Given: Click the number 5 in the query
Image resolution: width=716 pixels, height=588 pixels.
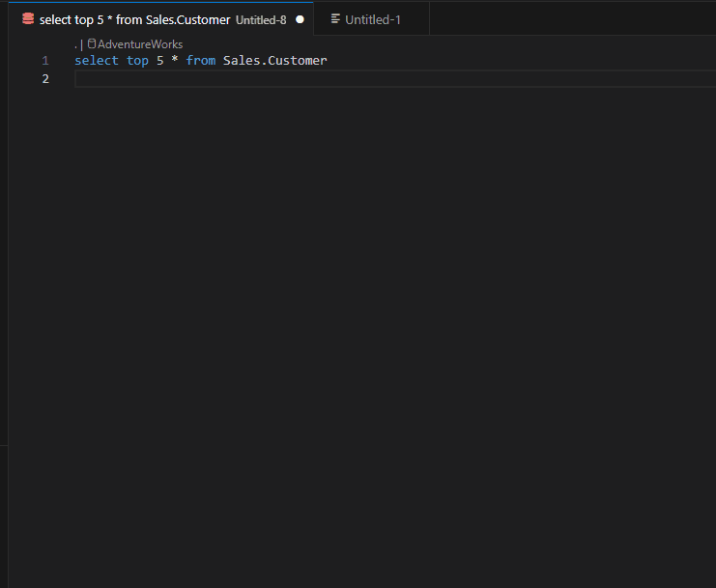Looking at the screenshot, I should tap(159, 61).
